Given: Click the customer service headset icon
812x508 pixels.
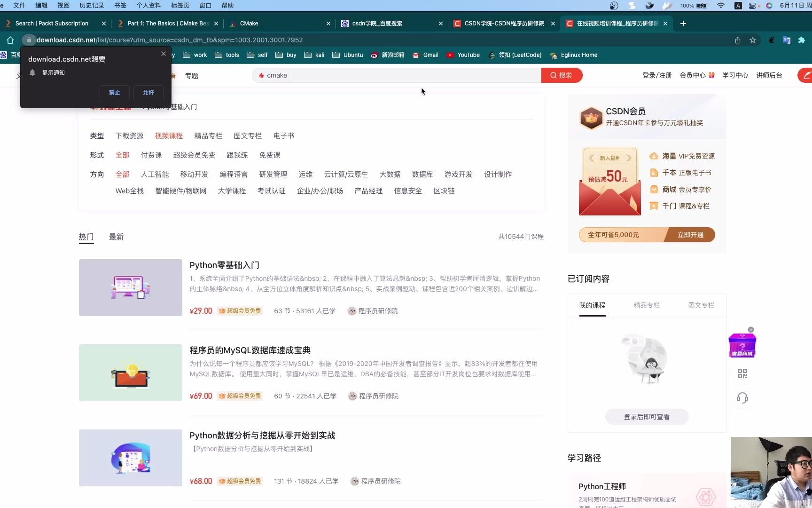Looking at the screenshot, I should coord(742,398).
